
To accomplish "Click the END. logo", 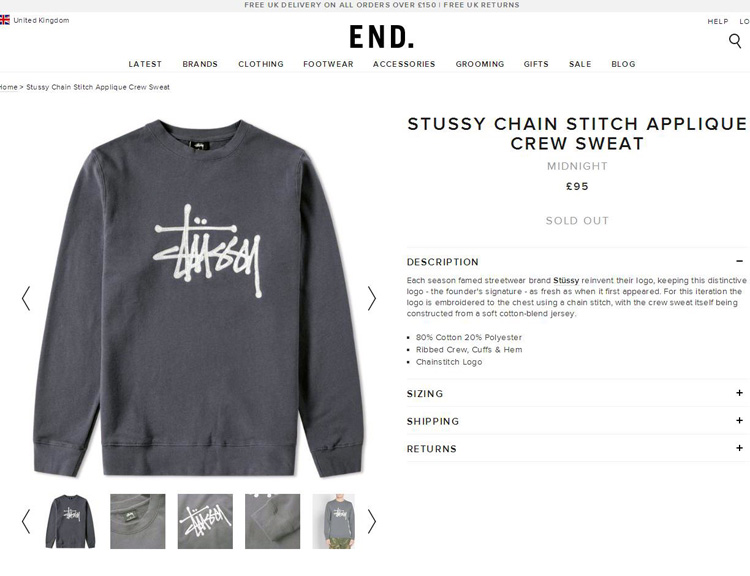I will tap(381, 37).
